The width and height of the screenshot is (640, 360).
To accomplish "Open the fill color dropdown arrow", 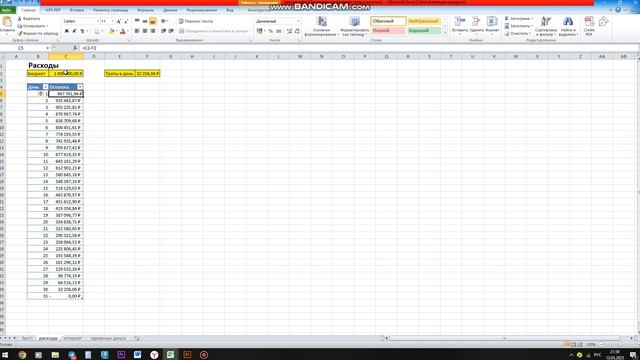I will point(116,31).
